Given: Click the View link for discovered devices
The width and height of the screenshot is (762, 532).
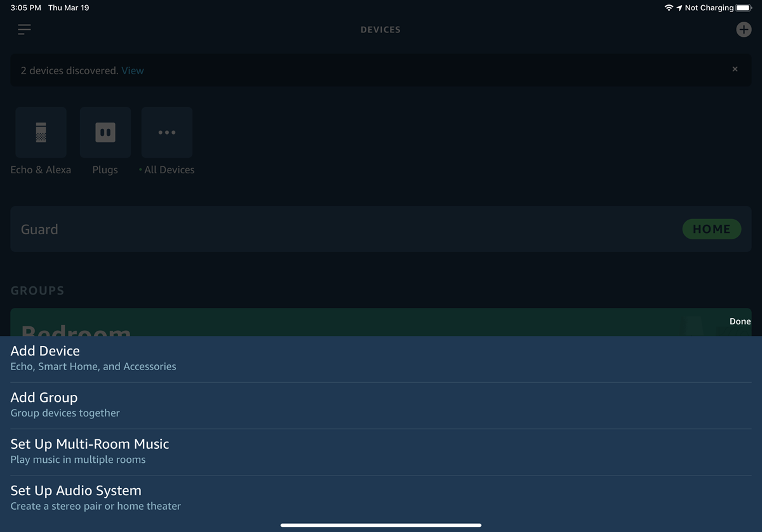Looking at the screenshot, I should [x=133, y=70].
